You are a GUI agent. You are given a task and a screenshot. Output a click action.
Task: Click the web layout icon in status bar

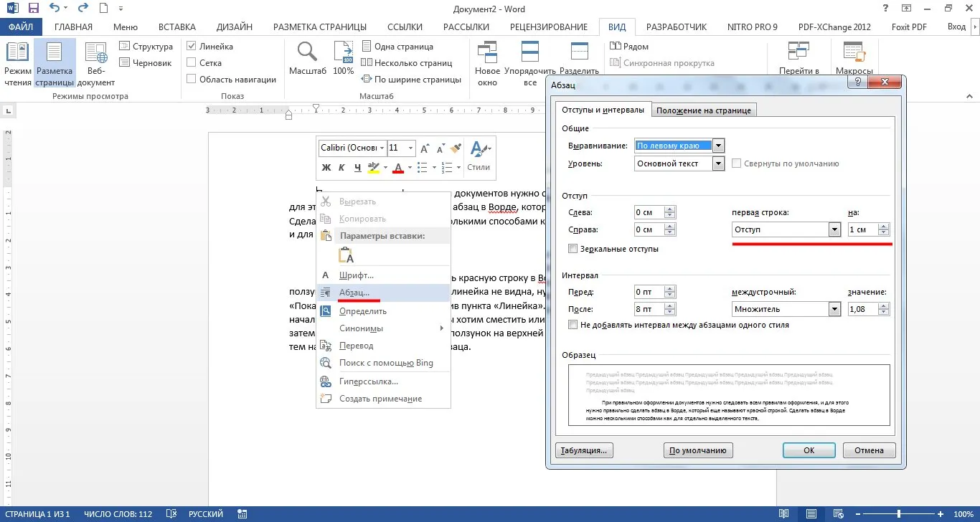click(839, 514)
